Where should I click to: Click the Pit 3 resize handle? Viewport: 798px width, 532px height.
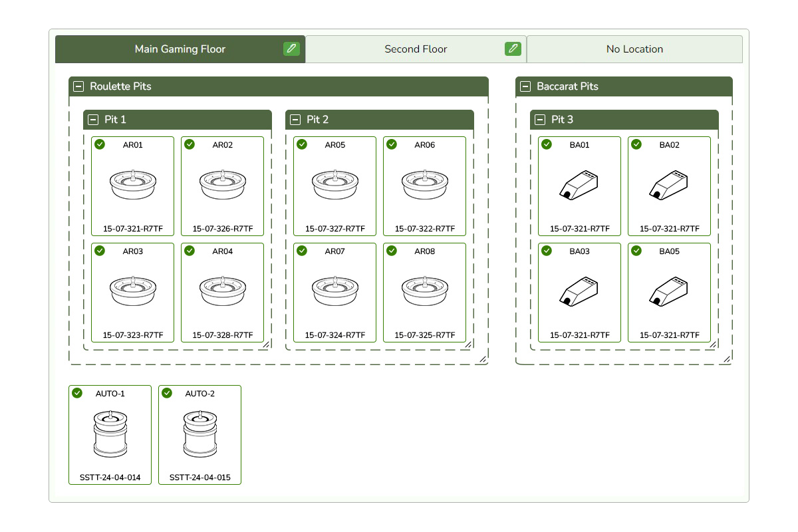(714, 344)
